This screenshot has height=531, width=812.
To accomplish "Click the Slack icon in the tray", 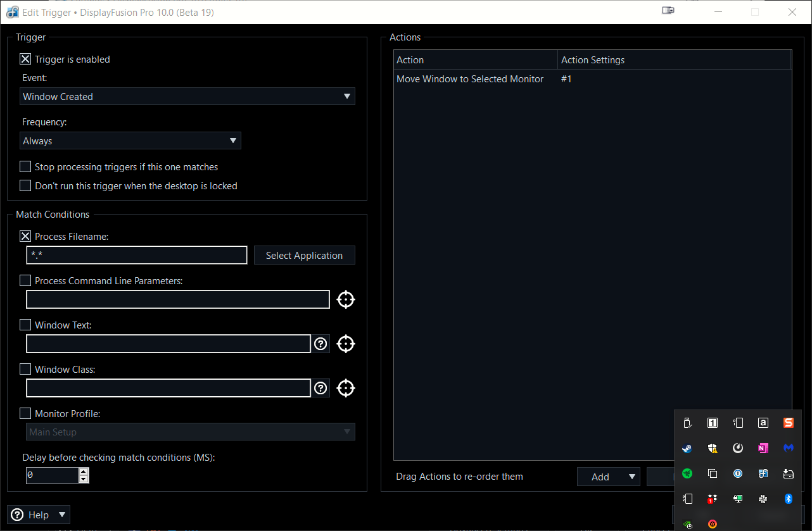I will coord(763,499).
